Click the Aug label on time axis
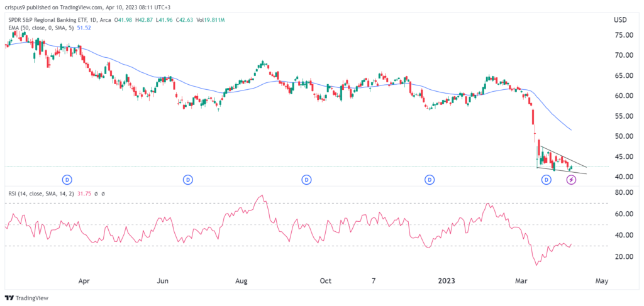644x306 pixels. (x=241, y=281)
